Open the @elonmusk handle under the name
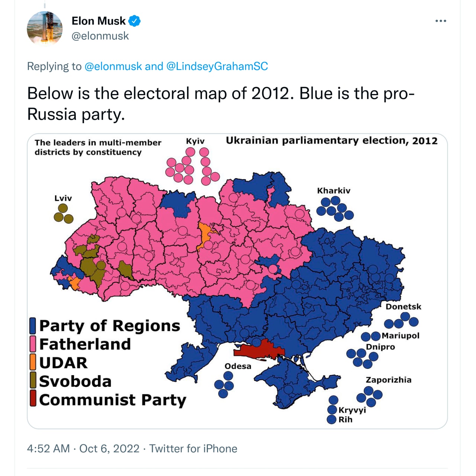This screenshot has width=476, height=476. click(100, 36)
